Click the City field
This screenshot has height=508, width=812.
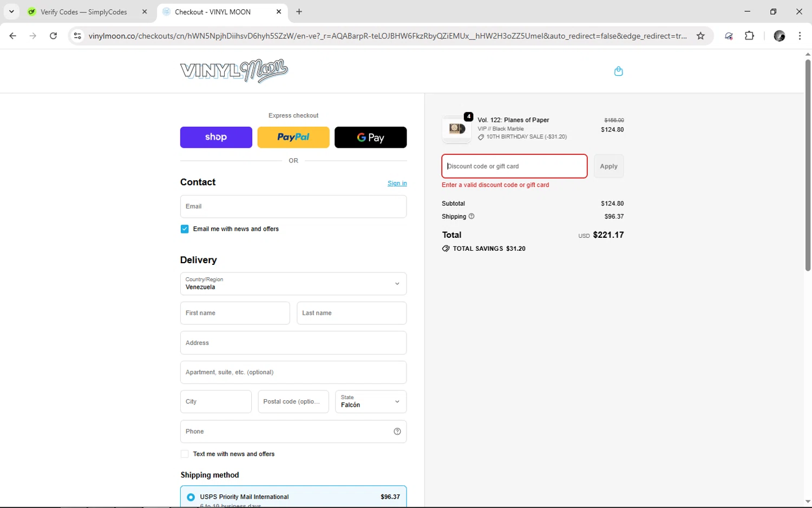(216, 402)
